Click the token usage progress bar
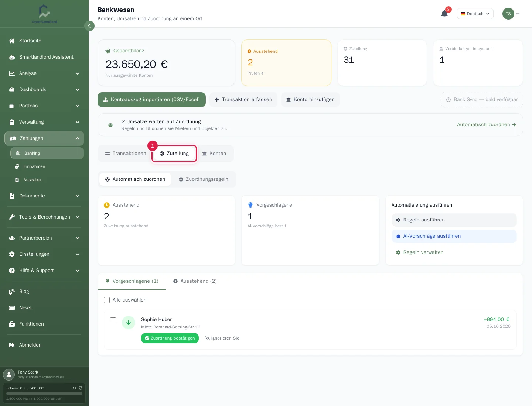Viewport: 532px width, 406px height. coord(44,393)
